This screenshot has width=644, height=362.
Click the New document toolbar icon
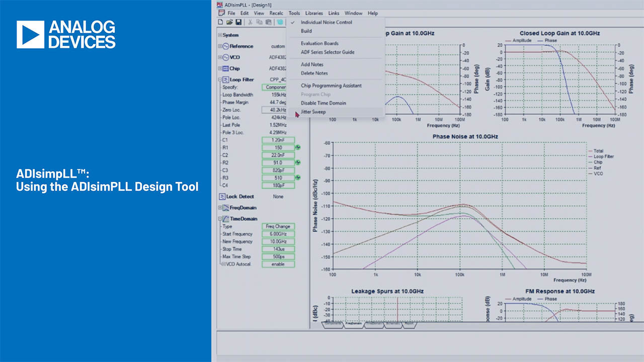coord(220,22)
